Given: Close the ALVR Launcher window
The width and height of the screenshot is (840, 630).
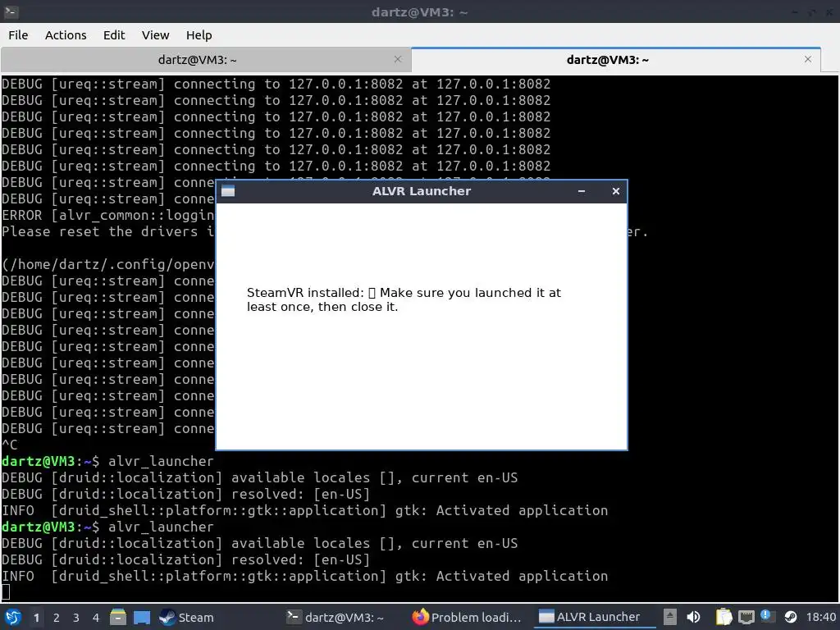Looking at the screenshot, I should (x=615, y=191).
